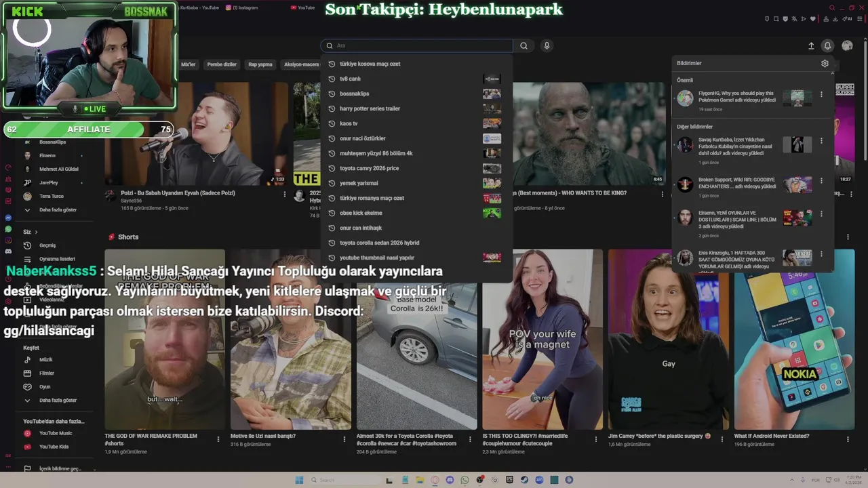Select the 'Mix'ler' filter chip
868x488 pixels.
tap(188, 64)
